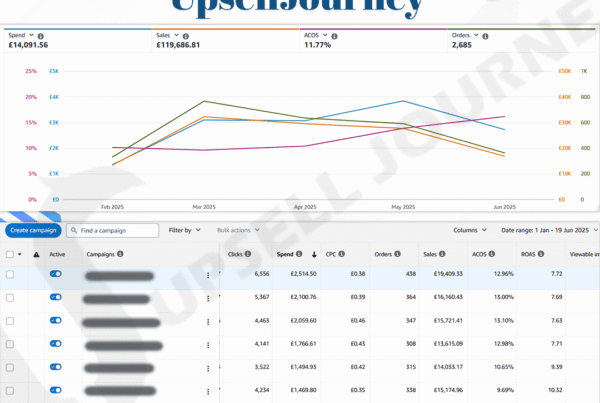
Task: Click the ROAS column info icon
Action: (x=541, y=254)
